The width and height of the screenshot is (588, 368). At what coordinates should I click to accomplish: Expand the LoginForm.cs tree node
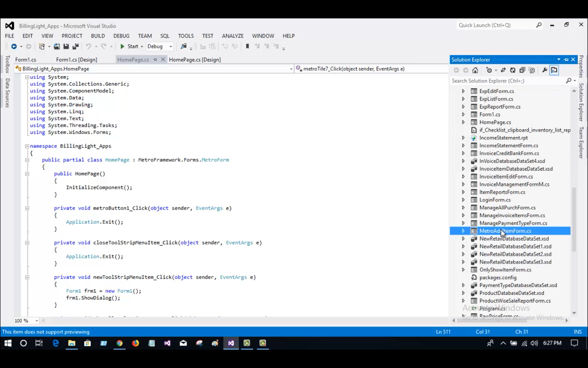463,200
